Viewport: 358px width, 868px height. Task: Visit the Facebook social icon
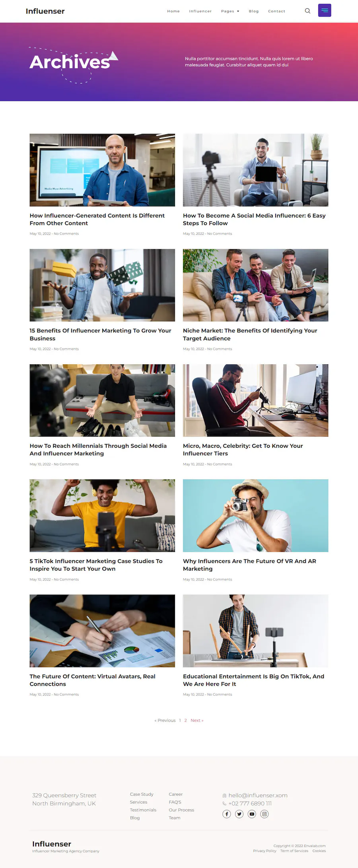[x=227, y=814]
